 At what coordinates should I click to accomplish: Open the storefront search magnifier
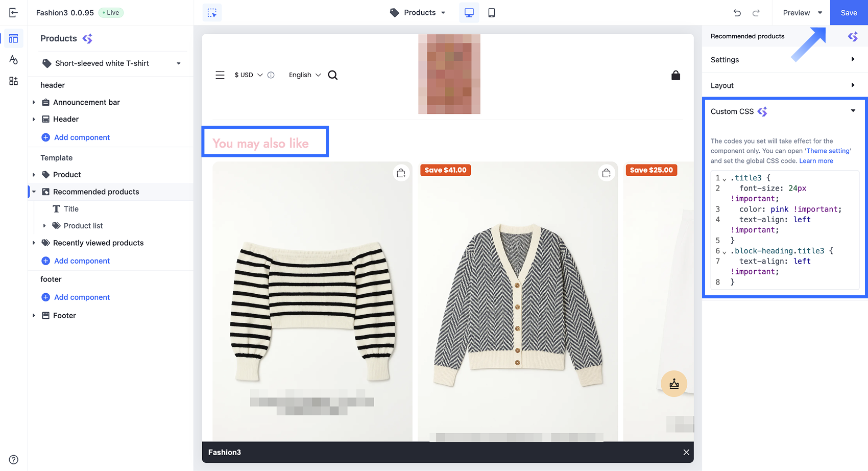click(x=333, y=75)
